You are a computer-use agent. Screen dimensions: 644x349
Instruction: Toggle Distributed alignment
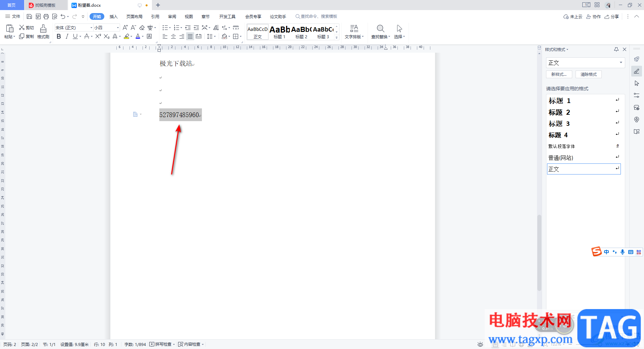point(199,36)
